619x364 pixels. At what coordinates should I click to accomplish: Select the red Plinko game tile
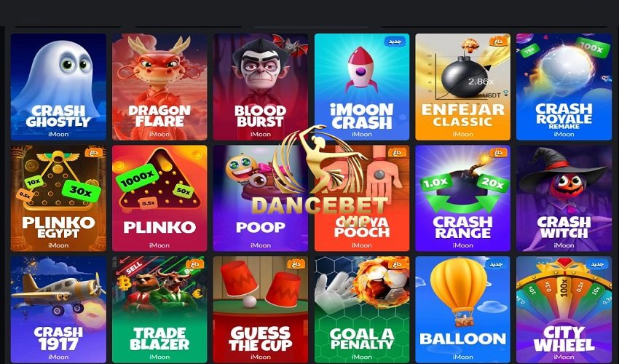(159, 198)
